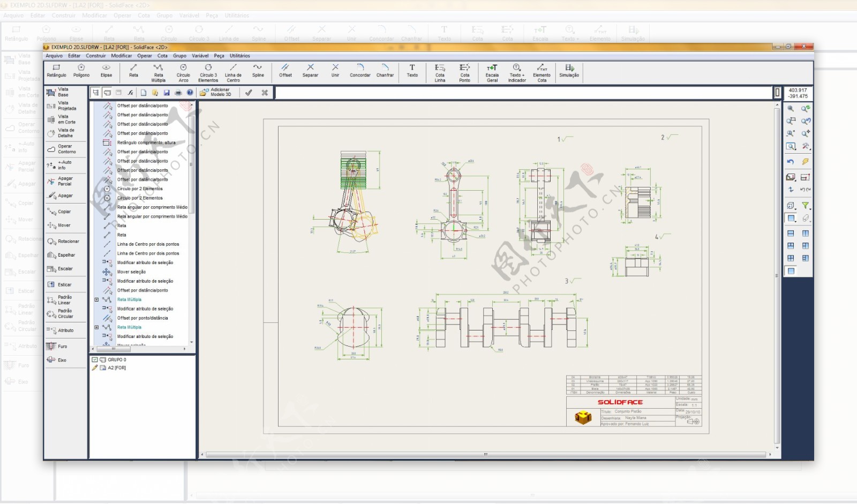Viewport: 857px width, 504px height.
Task: Pick the Círculo 3 Elementos tool
Action: point(208,73)
